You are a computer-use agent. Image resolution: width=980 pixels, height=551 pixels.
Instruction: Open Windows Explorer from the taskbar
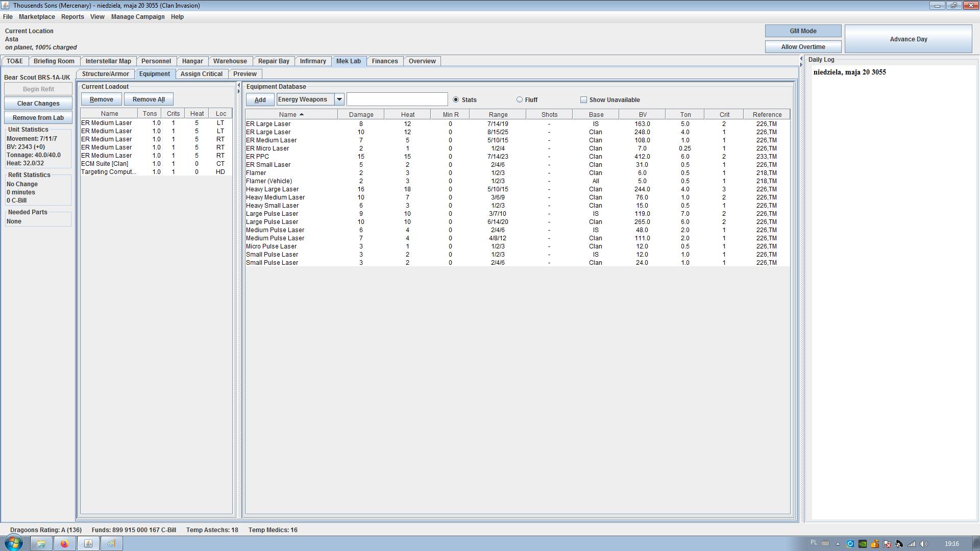click(41, 543)
